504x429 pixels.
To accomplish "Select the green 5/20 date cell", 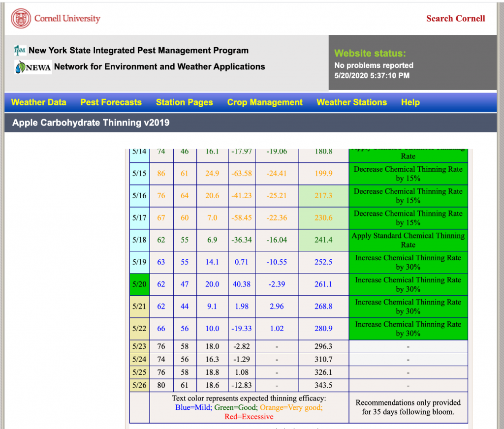I will click(x=139, y=284).
